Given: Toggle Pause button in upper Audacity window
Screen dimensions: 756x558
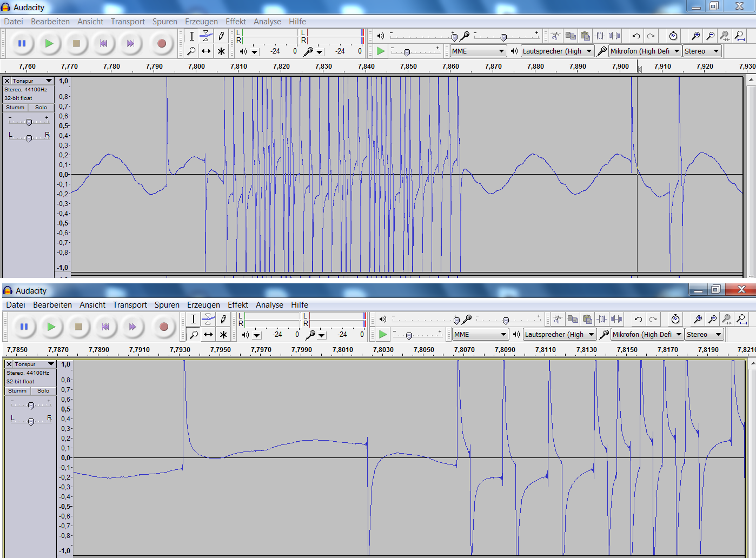Looking at the screenshot, I should (x=22, y=43).
